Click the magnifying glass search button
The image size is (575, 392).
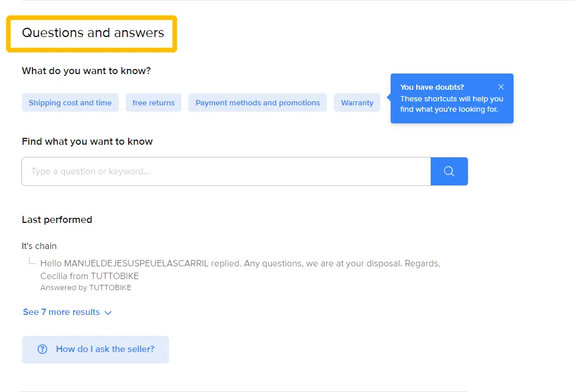pyautogui.click(x=449, y=171)
